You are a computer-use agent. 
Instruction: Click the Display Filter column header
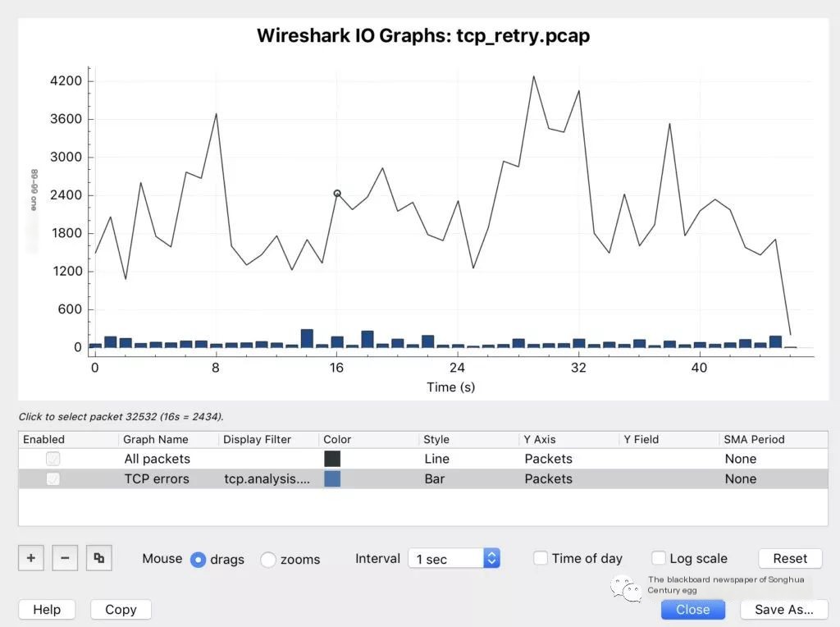point(257,439)
